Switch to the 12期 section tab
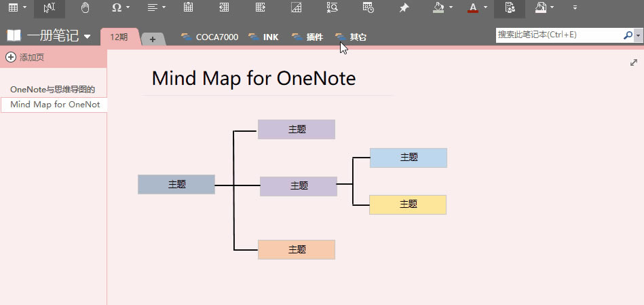Screen dimensions: 644x305 pos(119,37)
